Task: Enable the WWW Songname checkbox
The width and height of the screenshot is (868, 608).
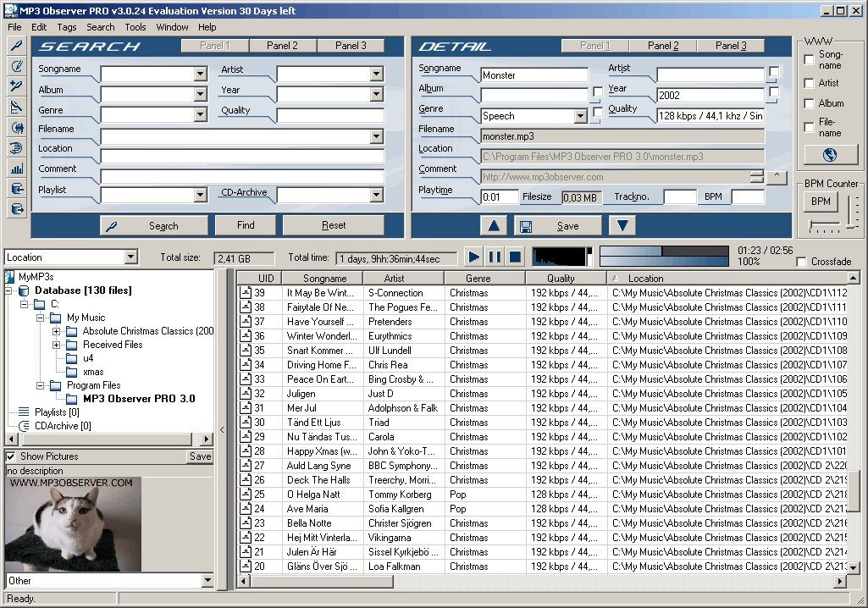Action: click(x=810, y=59)
